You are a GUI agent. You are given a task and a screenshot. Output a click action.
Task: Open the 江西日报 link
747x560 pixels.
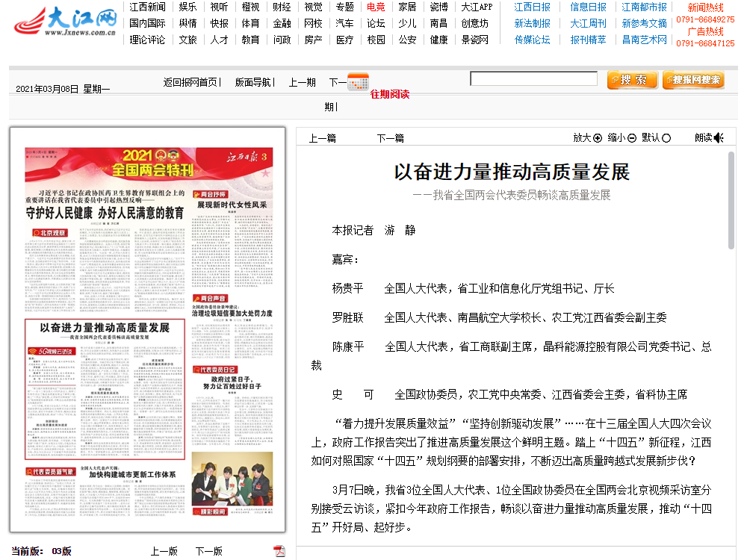532,7
